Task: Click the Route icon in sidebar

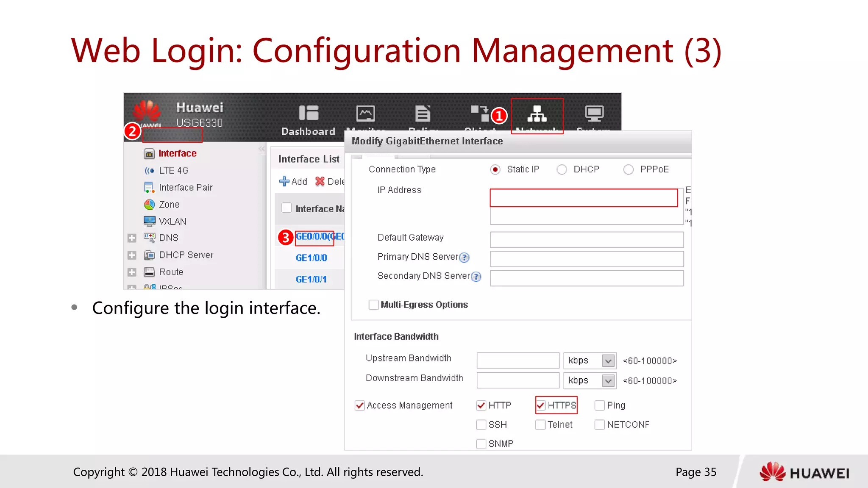Action: (x=149, y=272)
